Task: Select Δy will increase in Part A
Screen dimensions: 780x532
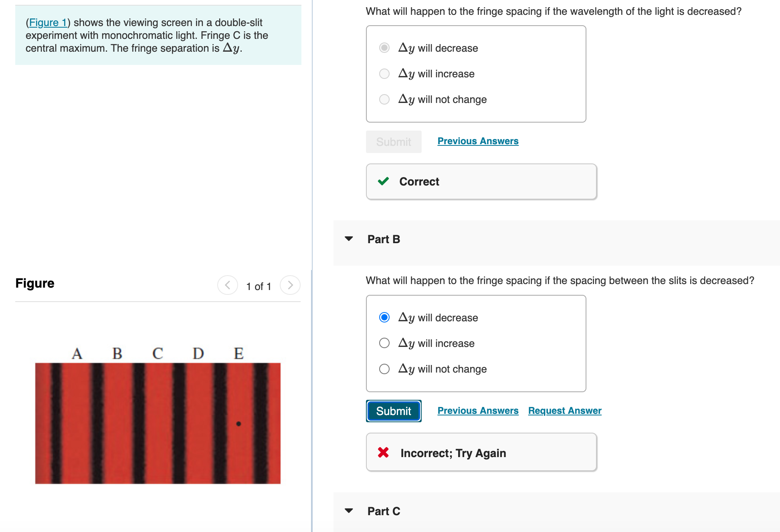Action: tap(384, 74)
